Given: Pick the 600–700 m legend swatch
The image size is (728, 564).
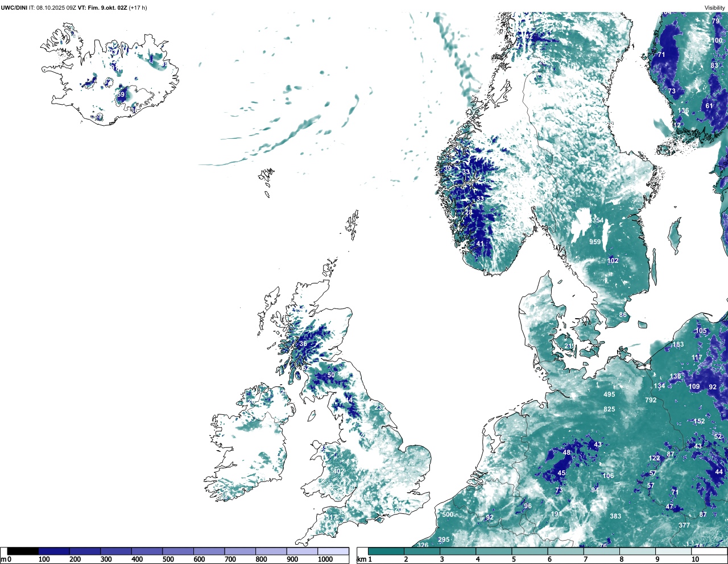Looking at the screenshot, I should click(209, 551).
